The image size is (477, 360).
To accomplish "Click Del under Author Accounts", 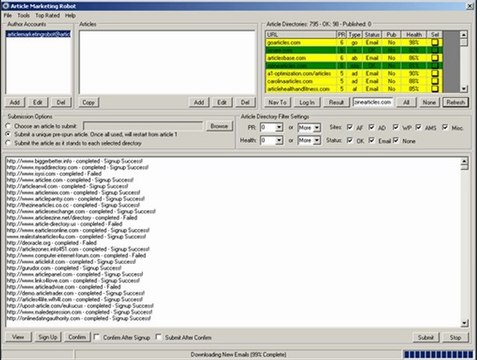I will pyautogui.click(x=61, y=102).
